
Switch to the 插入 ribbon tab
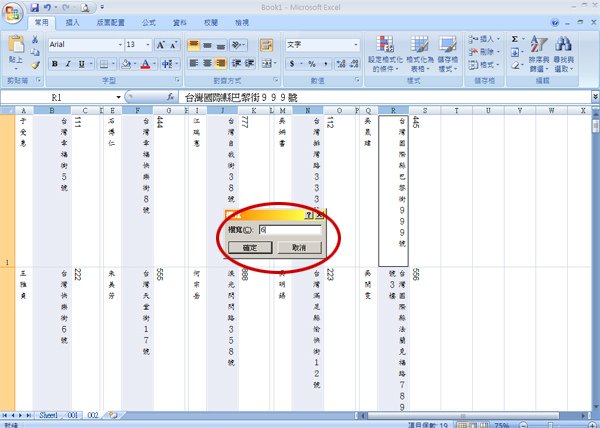[x=72, y=23]
